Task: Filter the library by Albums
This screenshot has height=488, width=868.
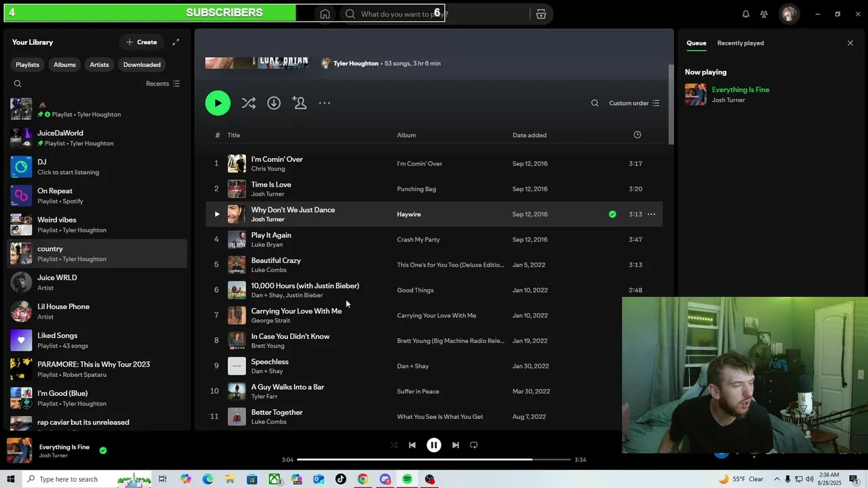Action: click(x=65, y=64)
